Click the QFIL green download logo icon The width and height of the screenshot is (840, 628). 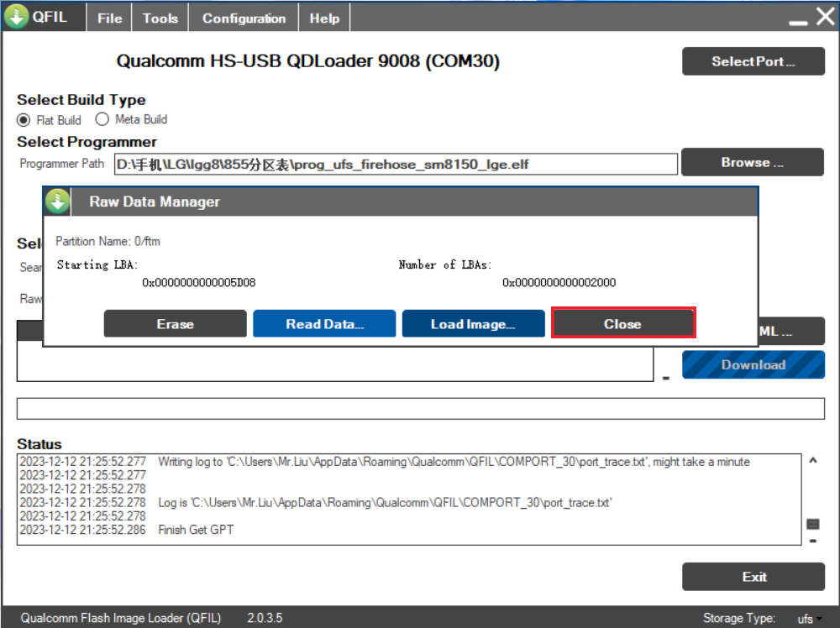tap(17, 17)
